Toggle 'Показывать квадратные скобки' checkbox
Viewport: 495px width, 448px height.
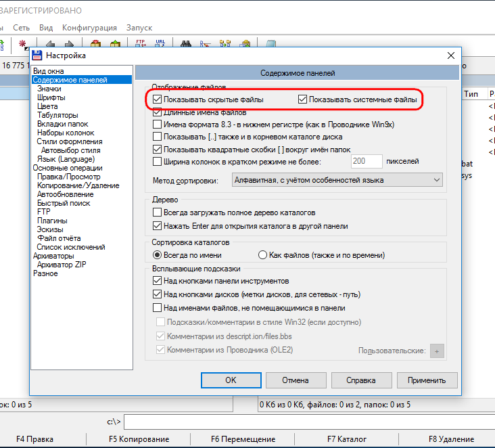point(157,149)
